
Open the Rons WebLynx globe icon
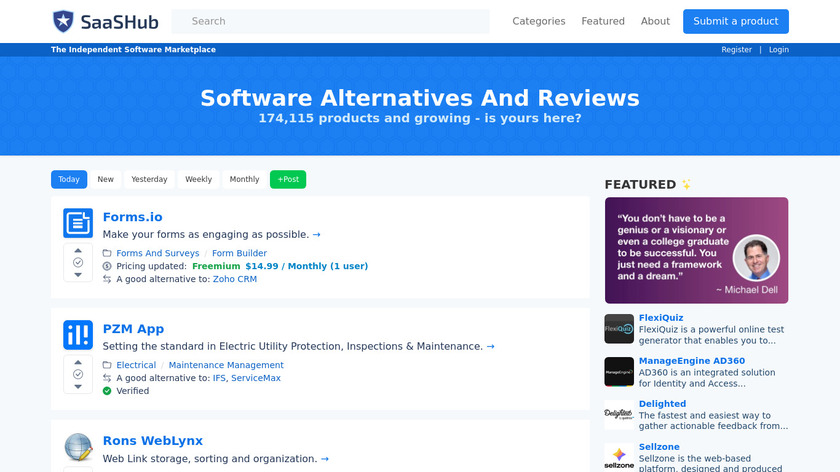[78, 447]
